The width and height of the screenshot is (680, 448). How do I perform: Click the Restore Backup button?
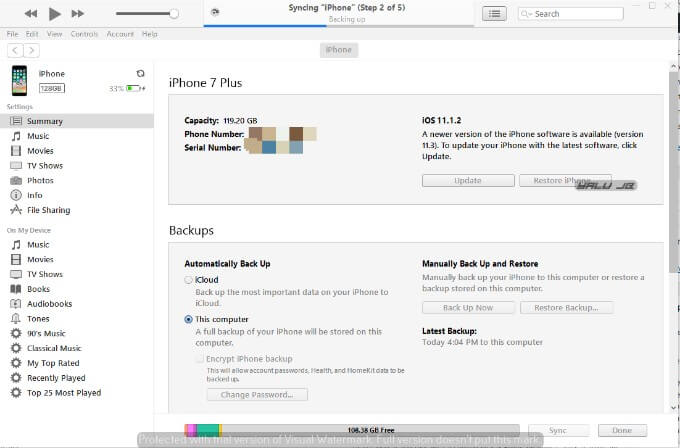click(566, 307)
